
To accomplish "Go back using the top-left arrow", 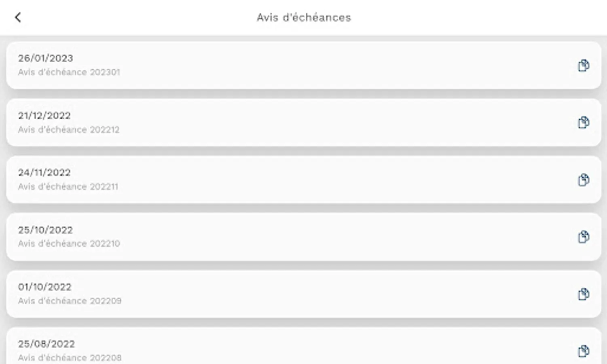I will click(18, 17).
